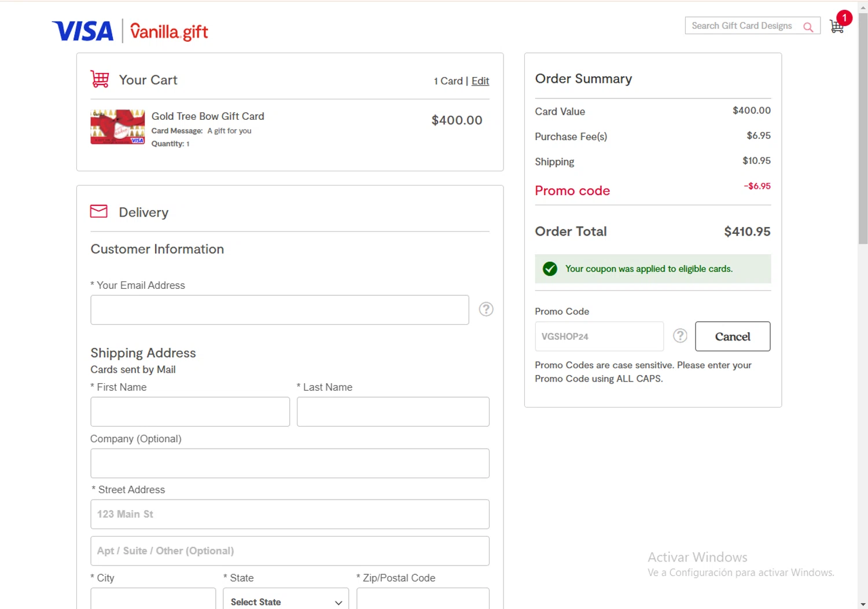The height and width of the screenshot is (609, 868).
Task: Click the email address help icon
Action: tap(486, 309)
